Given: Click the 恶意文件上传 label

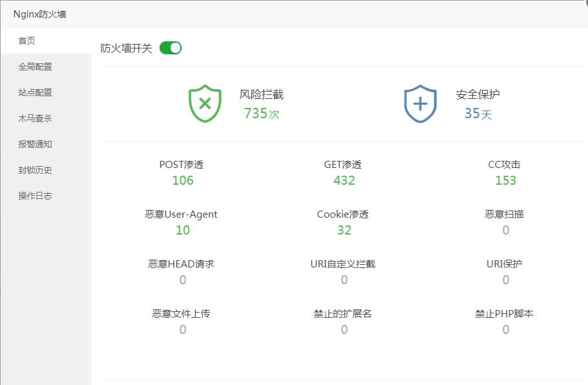Looking at the screenshot, I should 181,313.
